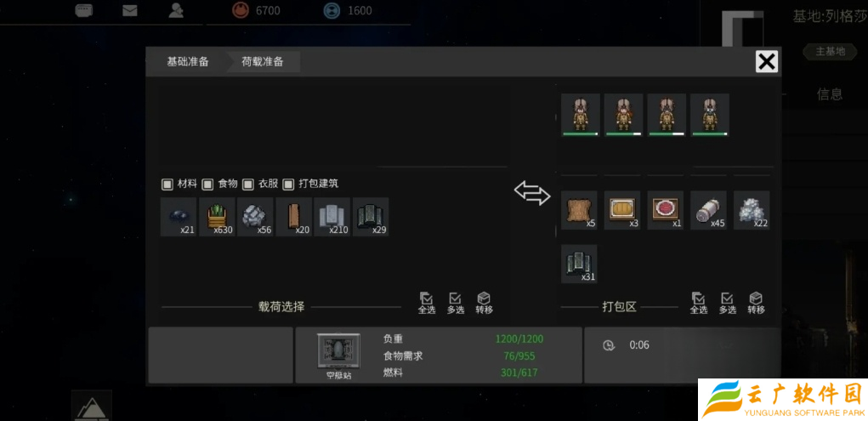Click 多选 in the 打包区 section
The image size is (868, 421).
tap(728, 303)
